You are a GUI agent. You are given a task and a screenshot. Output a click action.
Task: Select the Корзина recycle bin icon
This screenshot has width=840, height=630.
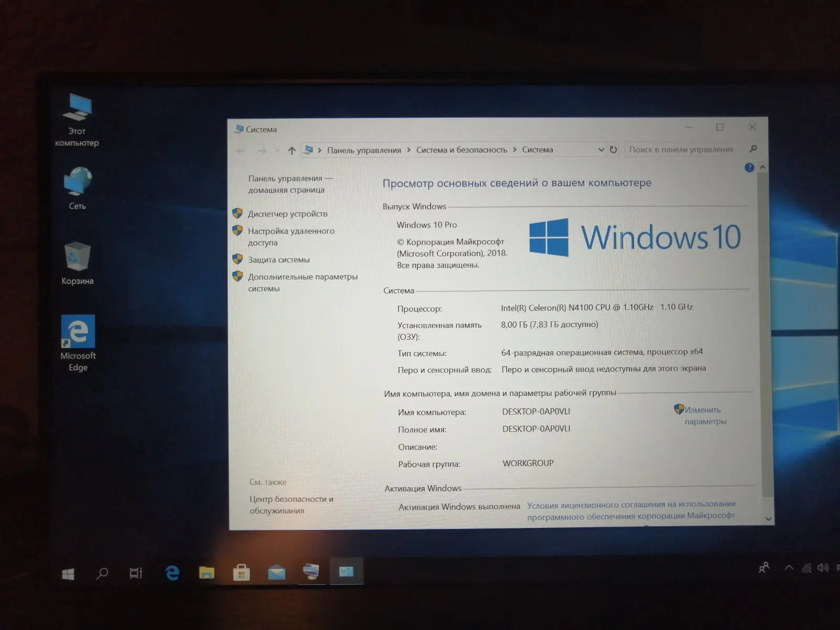[77, 264]
